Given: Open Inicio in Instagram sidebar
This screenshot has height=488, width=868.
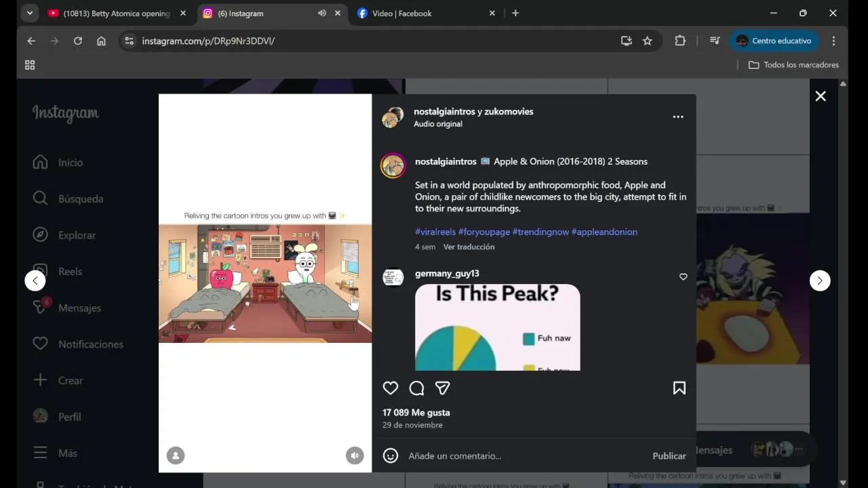Looking at the screenshot, I should pyautogui.click(x=58, y=163).
